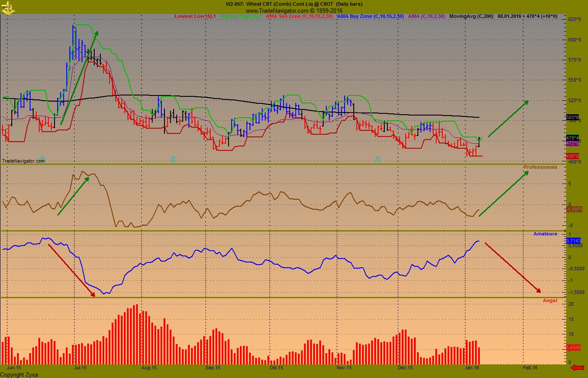588x378 pixels.
Task: Click the crosshair marker near TradeNavigator.com watermark
Action: (x=42, y=160)
